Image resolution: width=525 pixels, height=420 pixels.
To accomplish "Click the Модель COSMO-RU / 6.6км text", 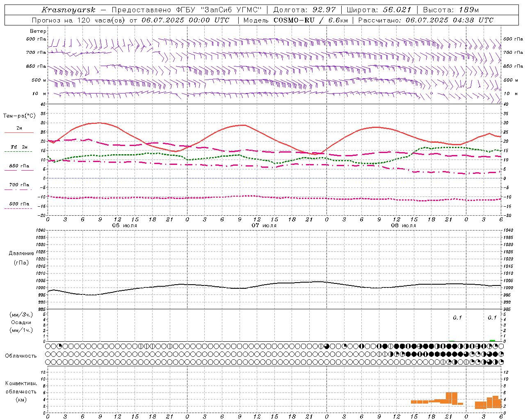I will coord(295,20).
